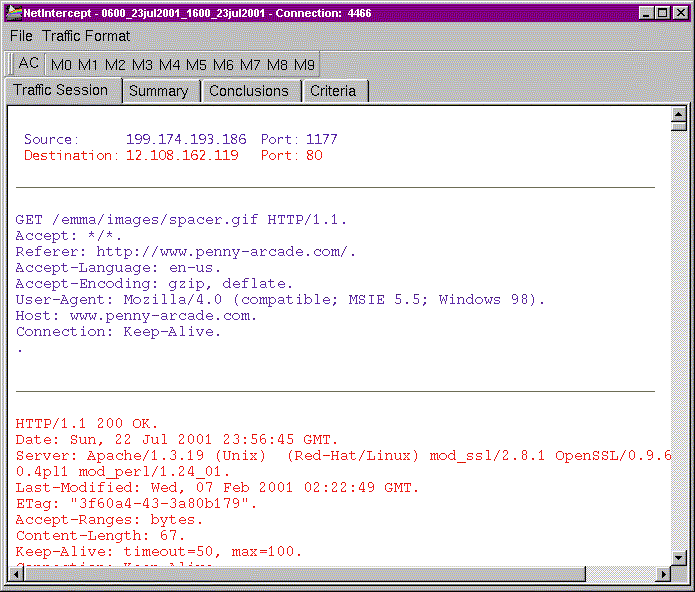
Task: Click source IP 199.174.193.186
Action: pyautogui.click(x=186, y=139)
